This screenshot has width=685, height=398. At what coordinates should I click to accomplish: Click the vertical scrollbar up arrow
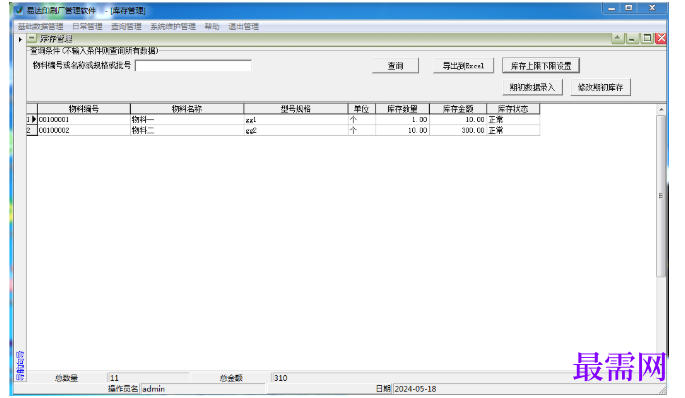[x=661, y=109]
